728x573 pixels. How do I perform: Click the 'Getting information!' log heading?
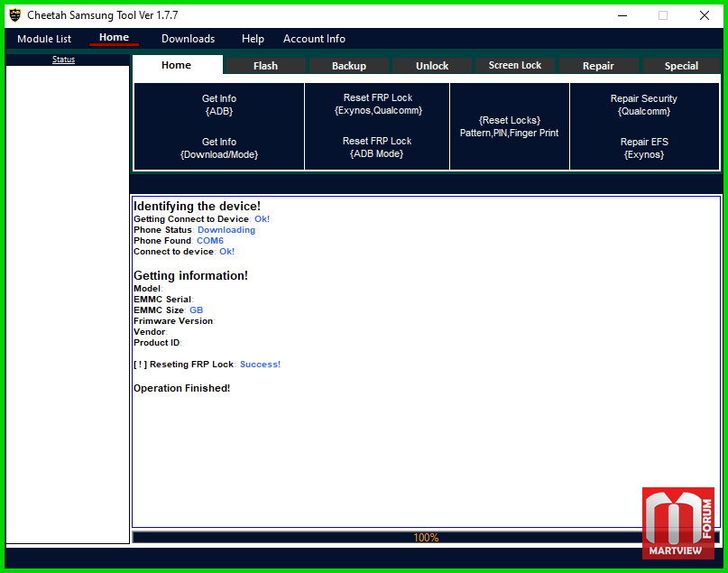pos(190,275)
